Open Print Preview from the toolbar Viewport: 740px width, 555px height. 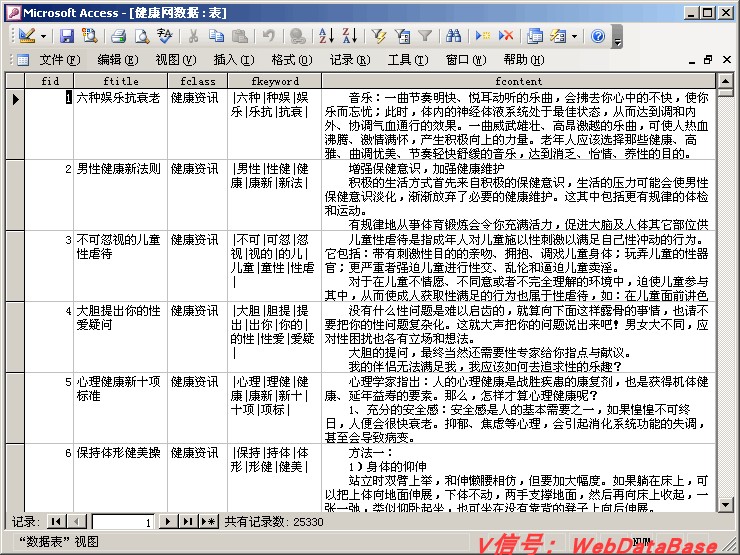pyautogui.click(x=142, y=36)
